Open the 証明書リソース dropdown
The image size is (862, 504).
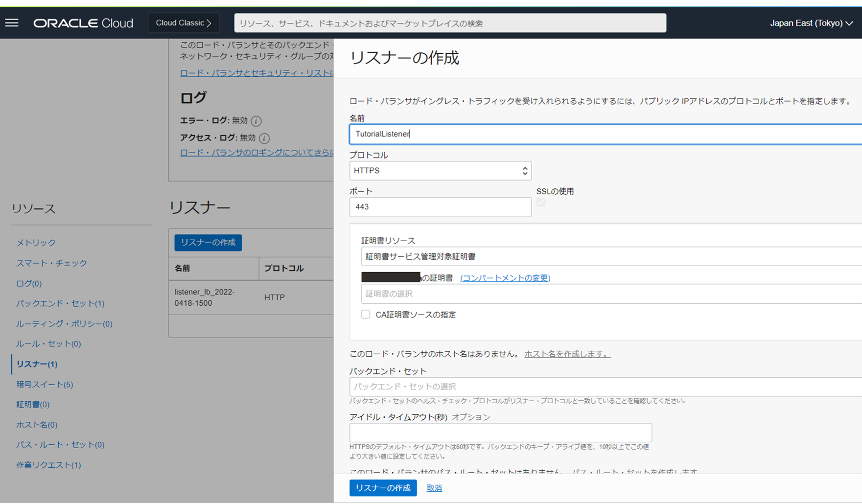(x=607, y=256)
